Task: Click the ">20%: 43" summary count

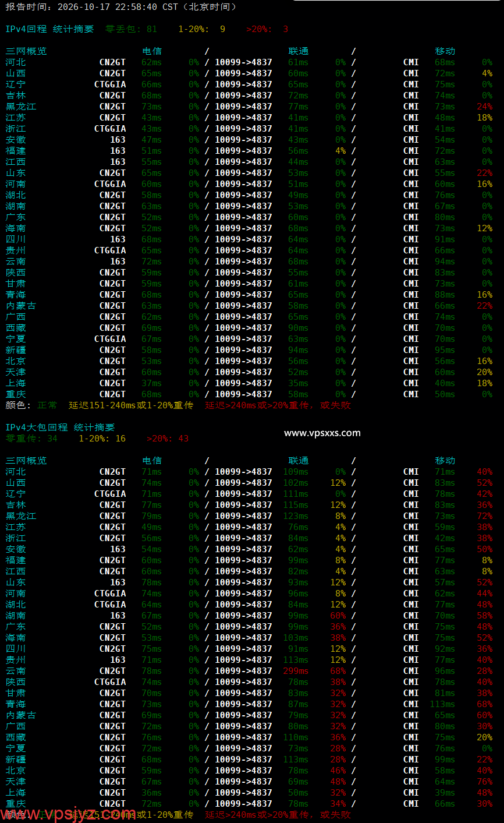Action: pos(168,439)
